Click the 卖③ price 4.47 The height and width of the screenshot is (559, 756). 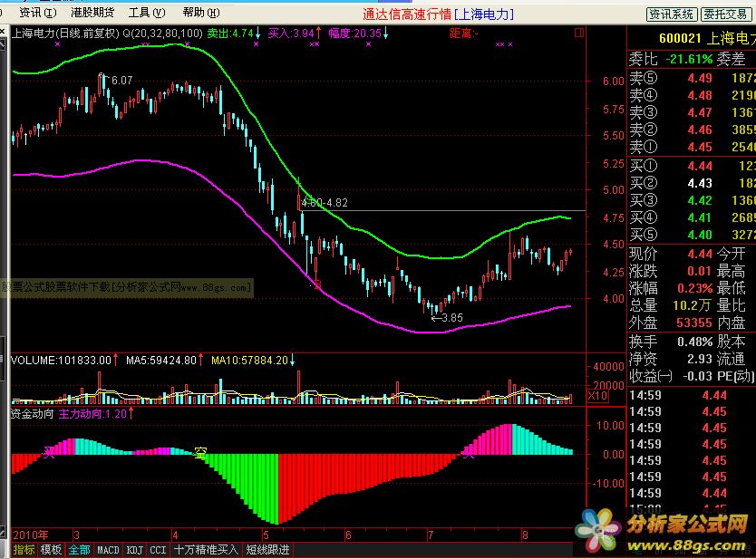point(700,112)
